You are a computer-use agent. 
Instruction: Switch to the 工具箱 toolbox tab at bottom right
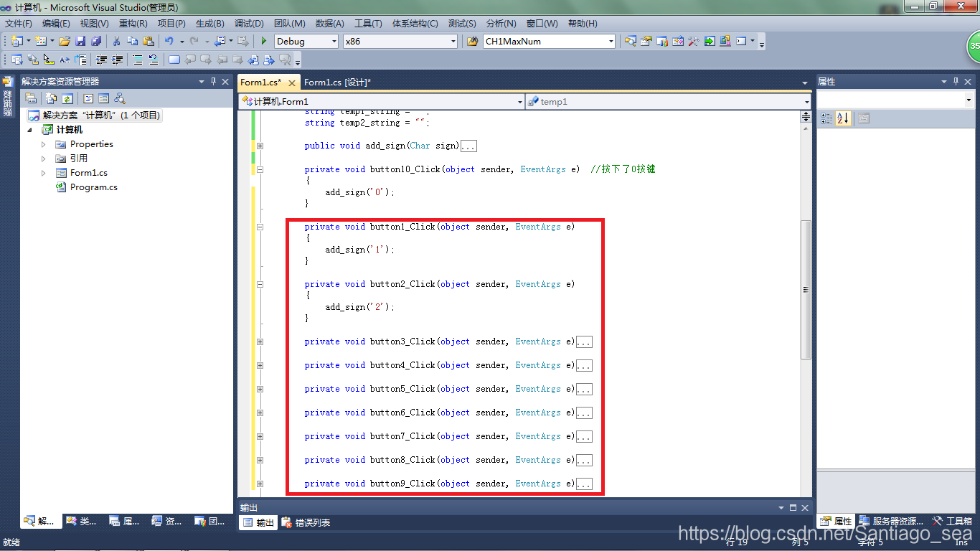click(x=953, y=522)
